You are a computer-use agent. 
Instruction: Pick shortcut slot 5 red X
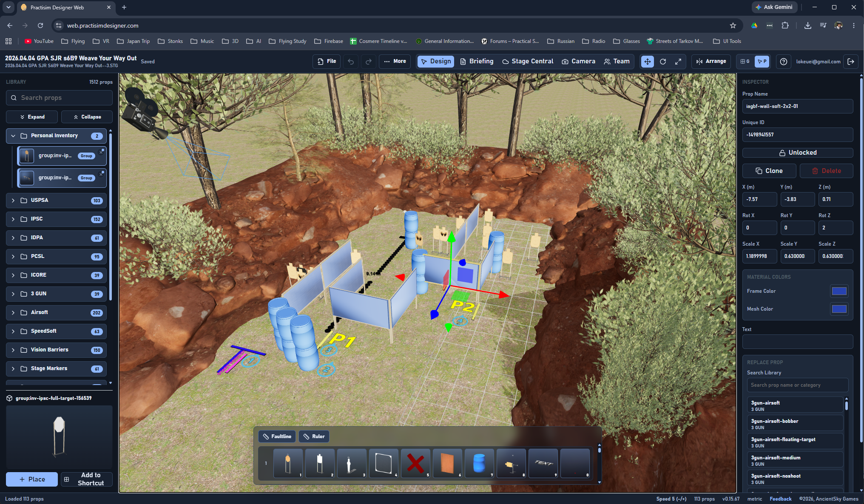pyautogui.click(x=415, y=463)
